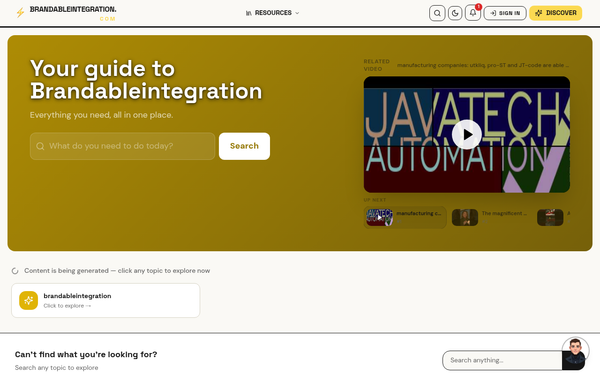
Task: Focus the 'Search anything...' field
Action: click(x=502, y=360)
